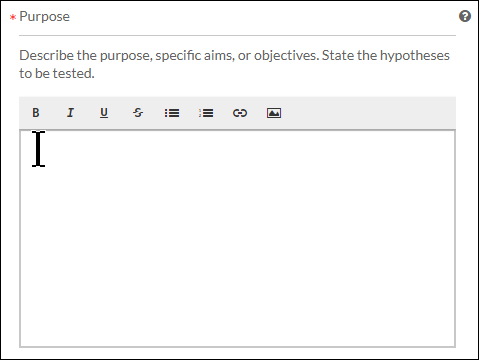Click the red required asterisk marker
The width and height of the screenshot is (479, 360).
pos(13,17)
